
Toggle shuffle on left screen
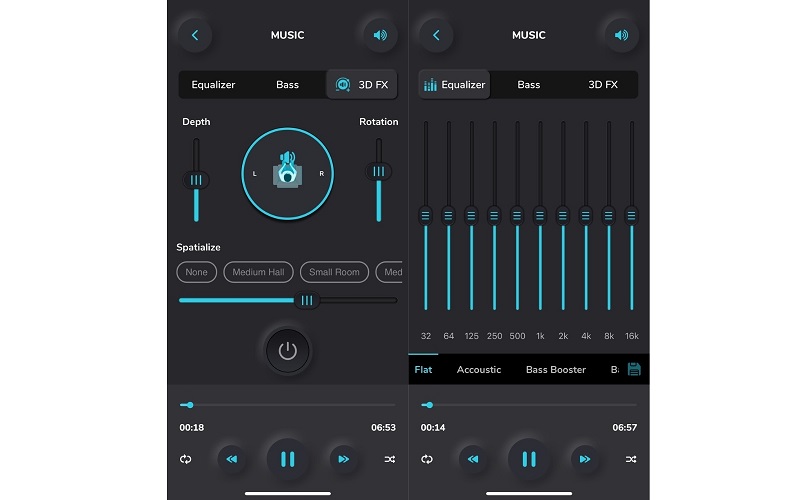click(390, 459)
